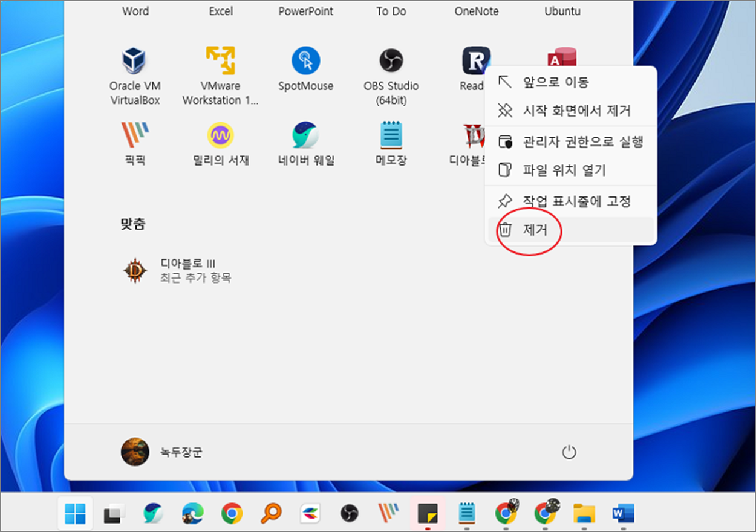The height and width of the screenshot is (532, 756).
Task: Click the PowerPoint label in pinned apps
Action: [x=306, y=11]
